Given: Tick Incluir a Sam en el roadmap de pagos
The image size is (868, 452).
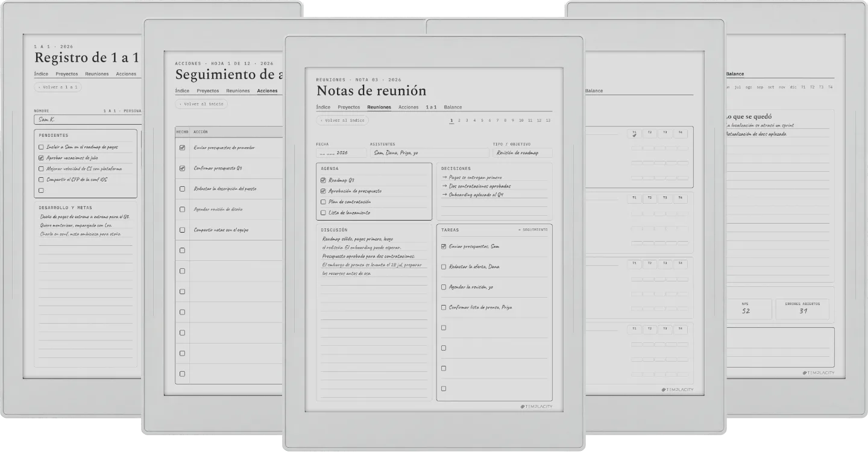Looking at the screenshot, I should click(41, 147).
